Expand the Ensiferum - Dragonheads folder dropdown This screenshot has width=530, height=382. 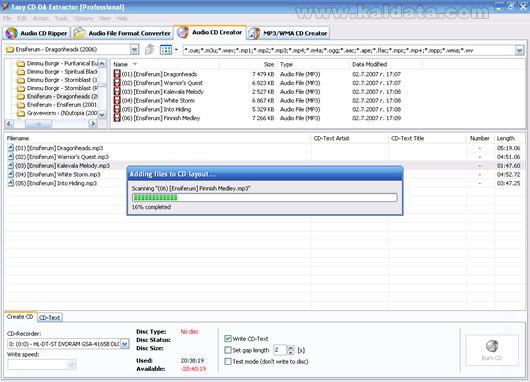click(134, 50)
